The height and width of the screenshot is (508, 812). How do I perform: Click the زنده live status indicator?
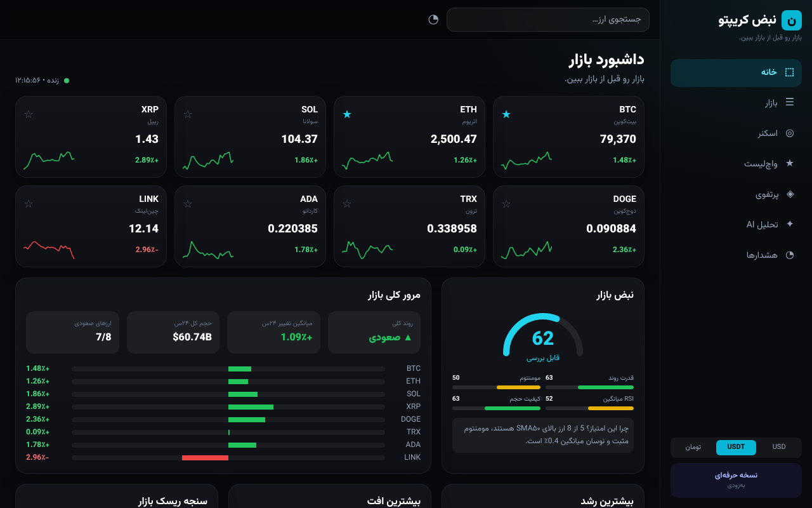pyautogui.click(x=43, y=81)
